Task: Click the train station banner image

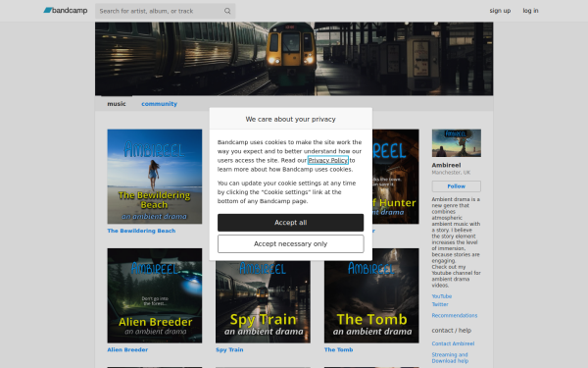Action: pos(294,59)
